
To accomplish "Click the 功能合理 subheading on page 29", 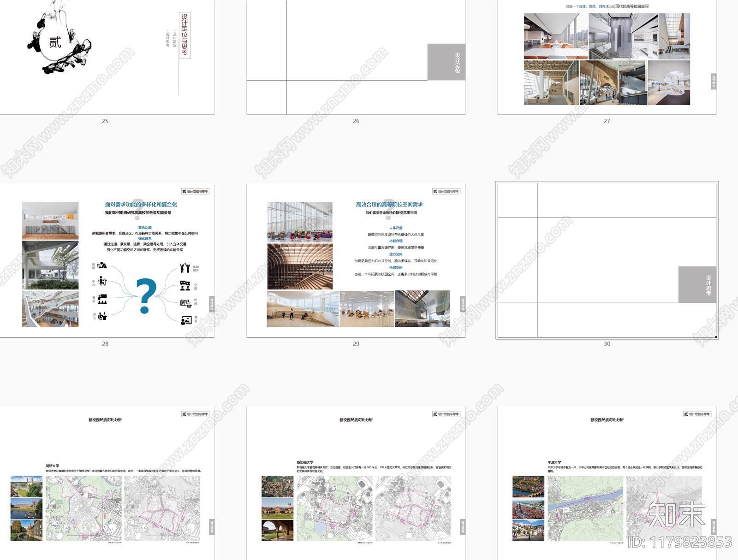I will tap(396, 241).
